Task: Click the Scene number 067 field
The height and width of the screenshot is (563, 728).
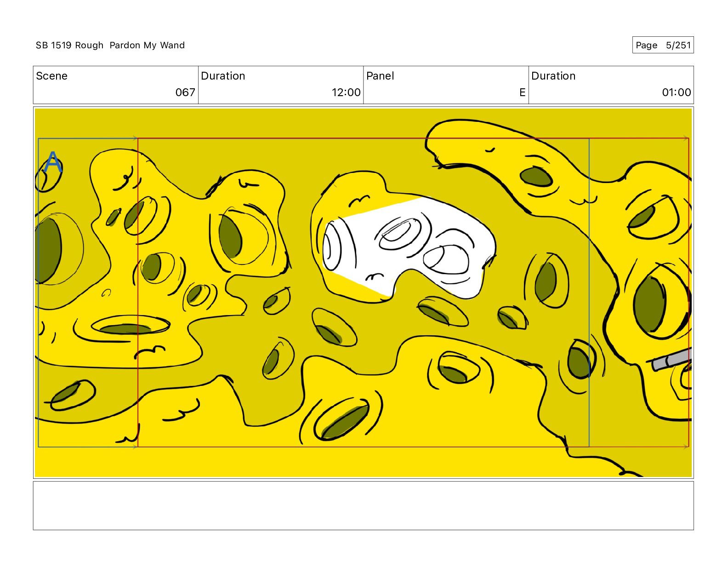Action: tap(115, 85)
